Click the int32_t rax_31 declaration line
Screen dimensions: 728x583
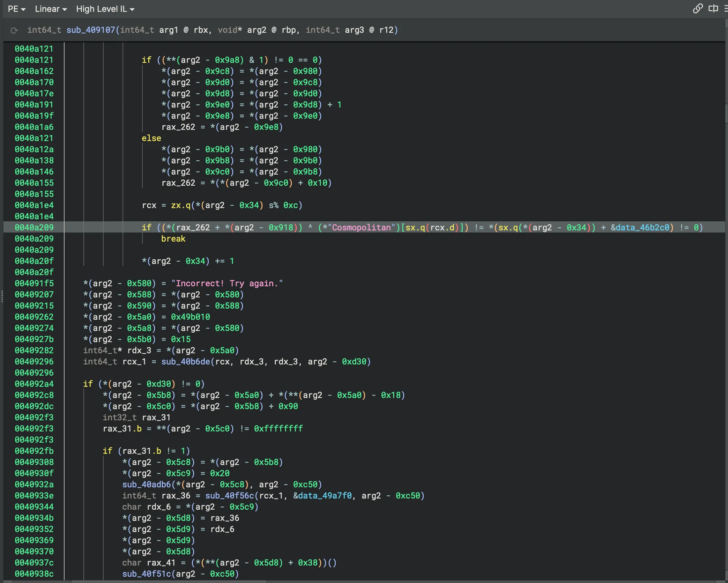[136, 418]
